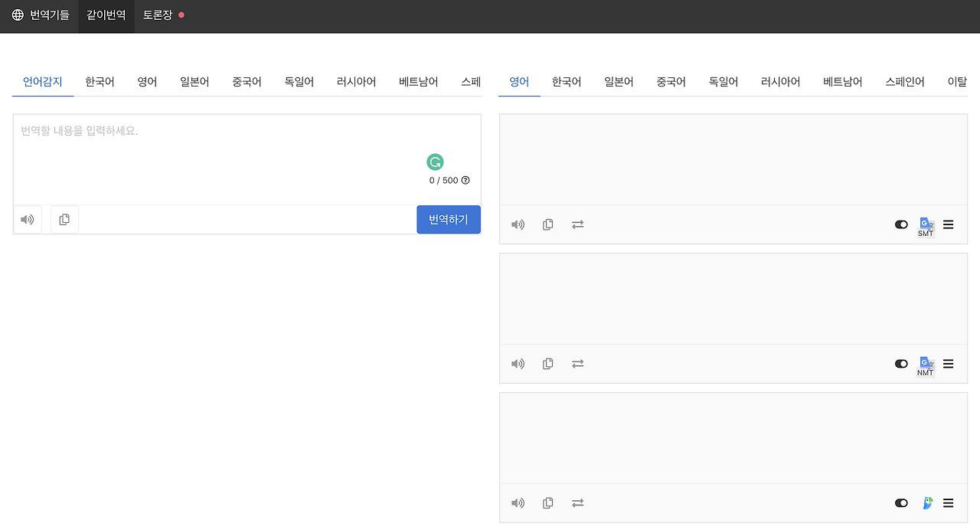Select 중국어 as source language
The width and height of the screenshot is (980, 530).
tap(247, 82)
